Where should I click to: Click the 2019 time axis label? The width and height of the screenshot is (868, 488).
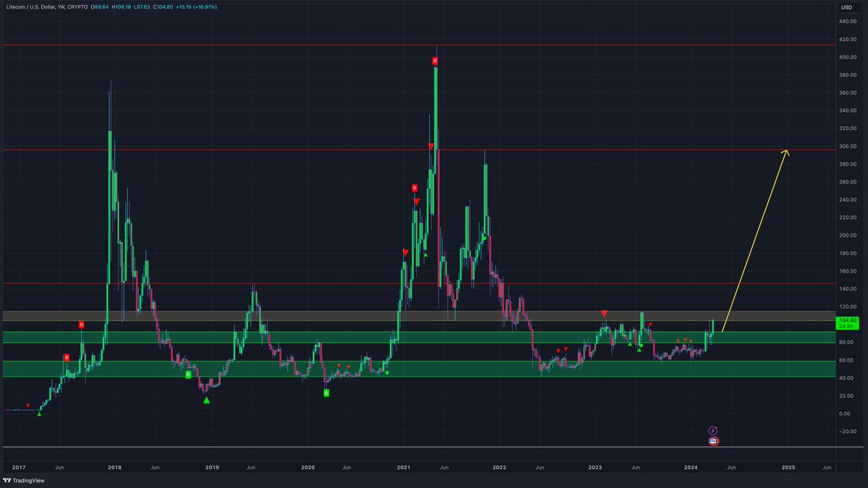[x=212, y=468]
